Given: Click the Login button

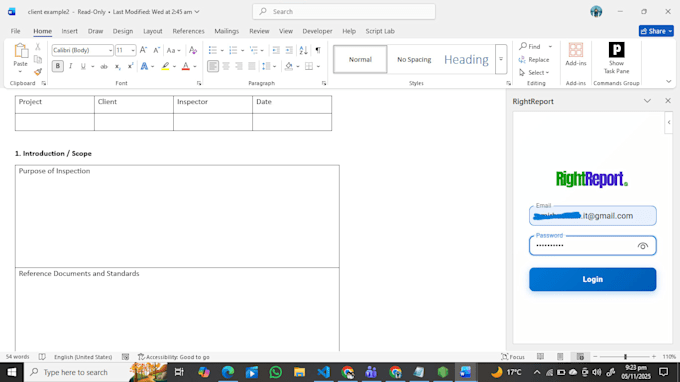Looking at the screenshot, I should (592, 279).
